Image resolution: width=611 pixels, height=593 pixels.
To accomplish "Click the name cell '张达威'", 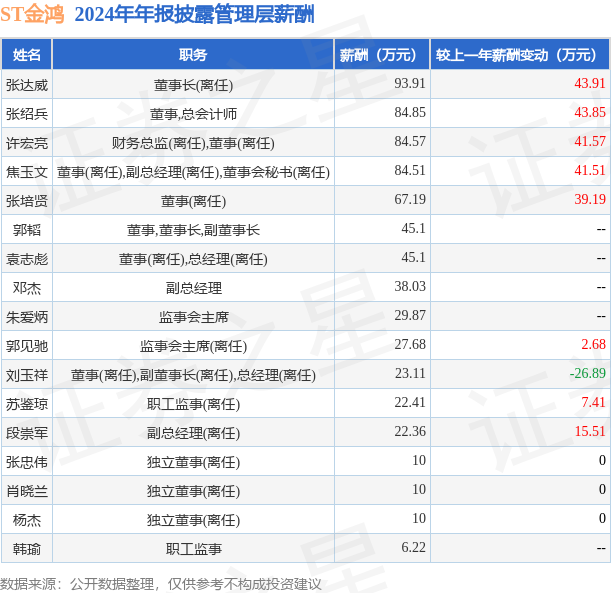I will click(x=26, y=85).
